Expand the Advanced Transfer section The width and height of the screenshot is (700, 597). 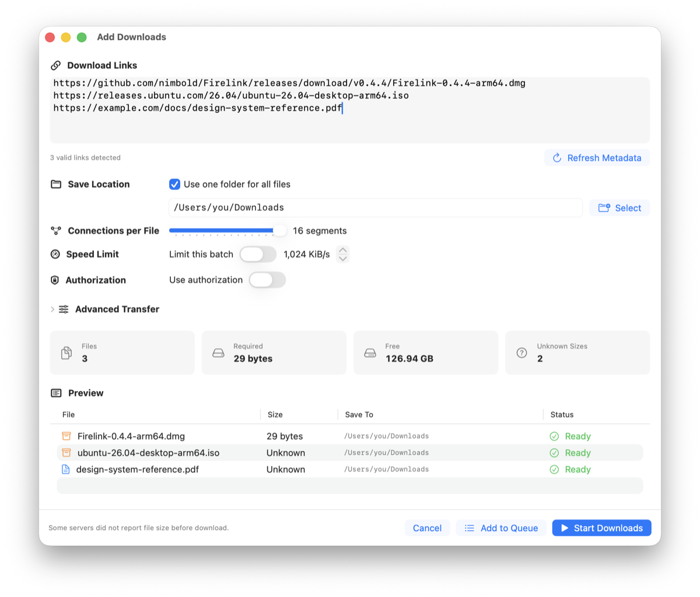[x=52, y=309]
